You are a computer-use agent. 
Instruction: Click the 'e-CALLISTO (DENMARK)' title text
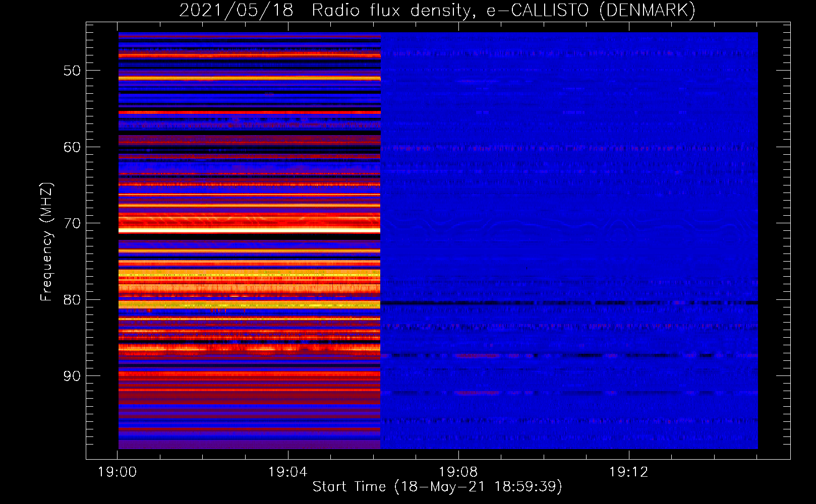(591, 10)
